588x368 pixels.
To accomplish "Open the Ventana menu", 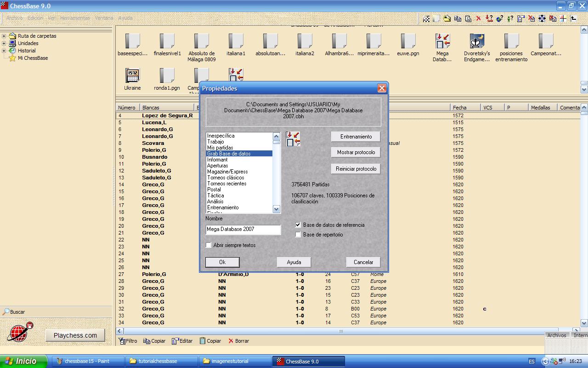I will pos(104,18).
